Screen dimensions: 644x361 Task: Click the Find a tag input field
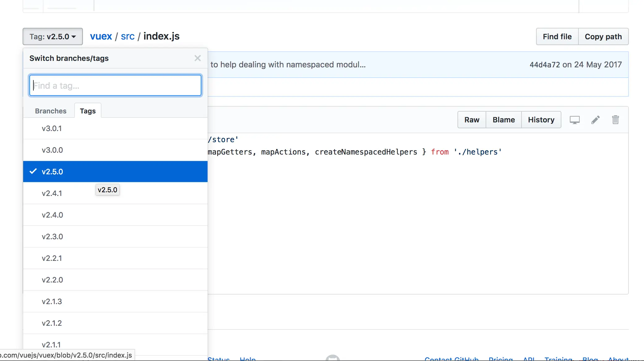[x=115, y=85]
